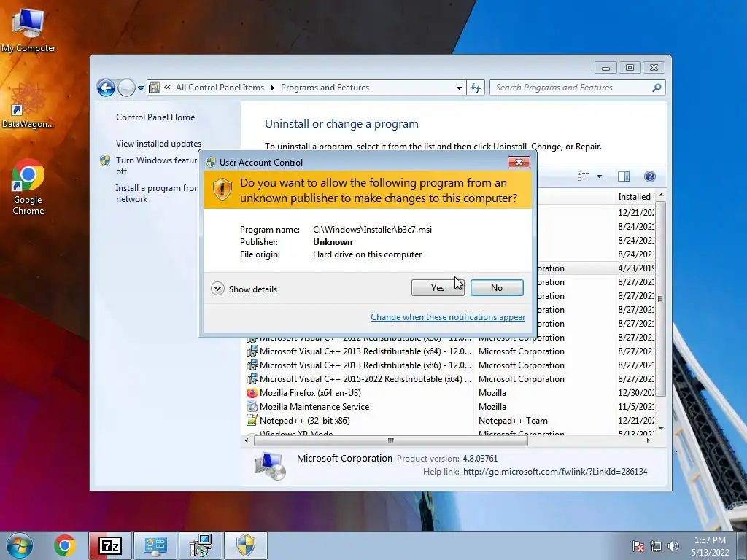The width and height of the screenshot is (747, 560).
Task: Click the Notepad++ icon in program list
Action: coord(252,421)
